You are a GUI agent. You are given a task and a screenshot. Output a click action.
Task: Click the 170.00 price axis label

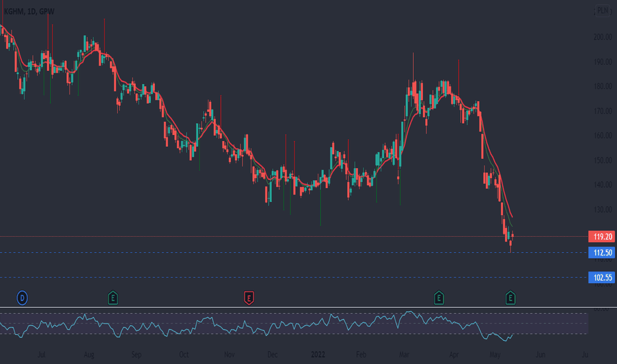(x=602, y=111)
